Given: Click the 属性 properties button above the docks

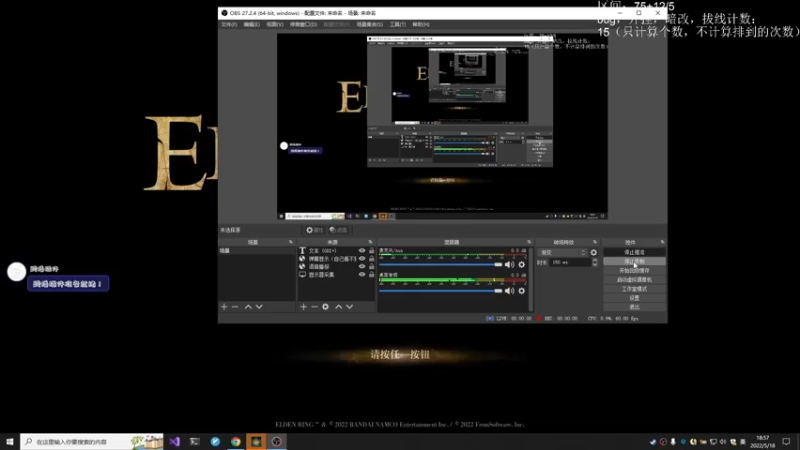Looking at the screenshot, I should tap(315, 230).
